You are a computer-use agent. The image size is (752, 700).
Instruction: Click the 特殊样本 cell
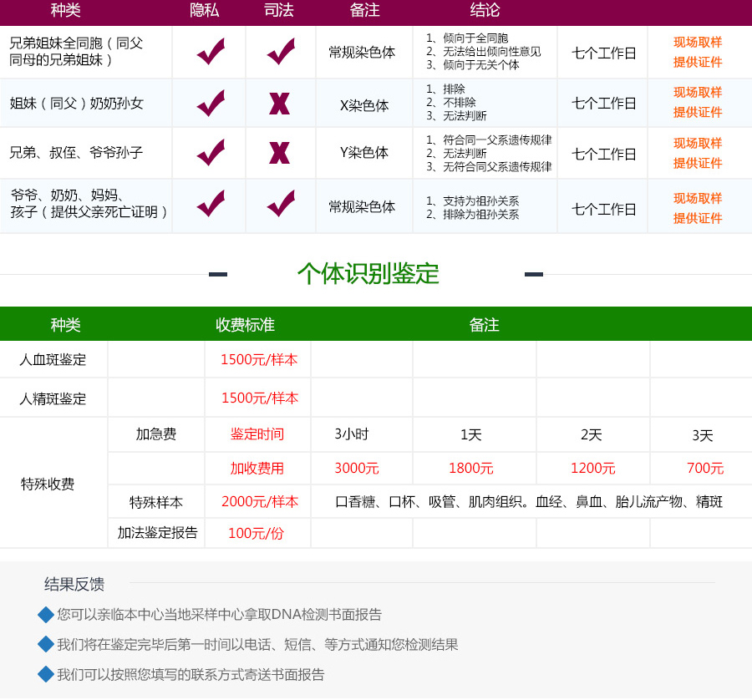156,502
